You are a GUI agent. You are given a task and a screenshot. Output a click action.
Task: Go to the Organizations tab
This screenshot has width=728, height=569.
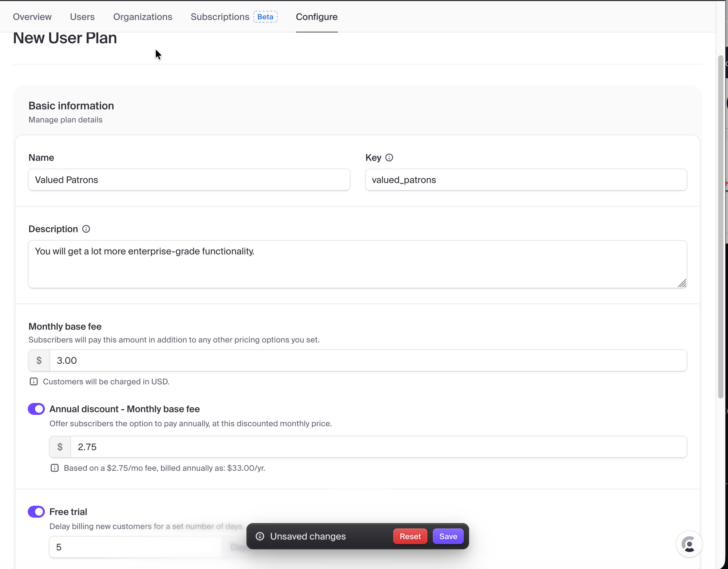(143, 17)
